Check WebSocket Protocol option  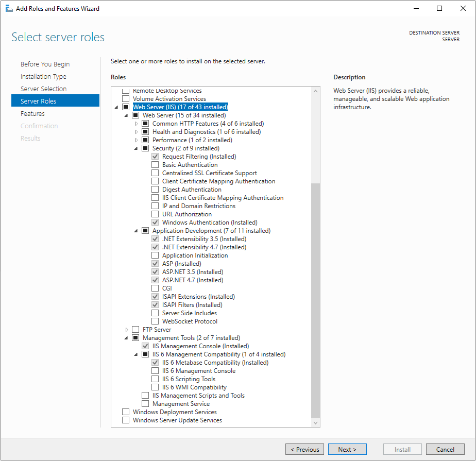[155, 321]
